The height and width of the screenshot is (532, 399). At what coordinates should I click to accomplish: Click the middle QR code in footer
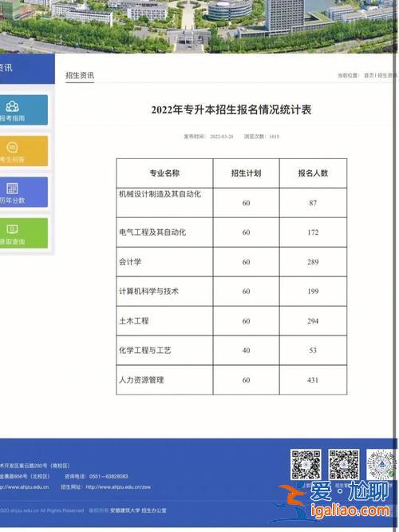344,464
